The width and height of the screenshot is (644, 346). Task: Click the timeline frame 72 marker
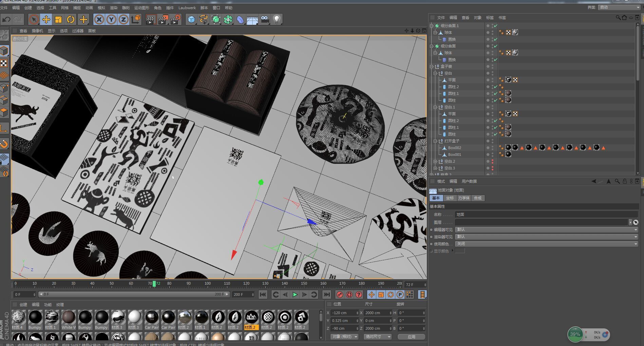click(x=154, y=284)
